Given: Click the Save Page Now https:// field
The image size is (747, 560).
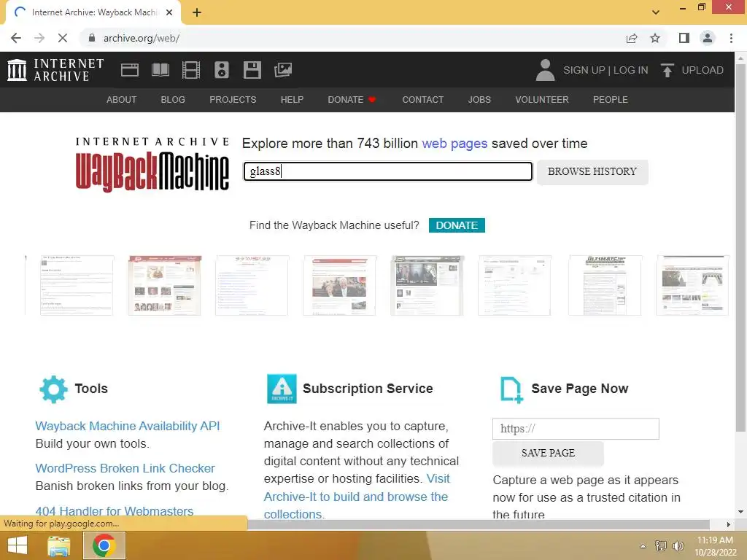Looking at the screenshot, I should (x=576, y=429).
